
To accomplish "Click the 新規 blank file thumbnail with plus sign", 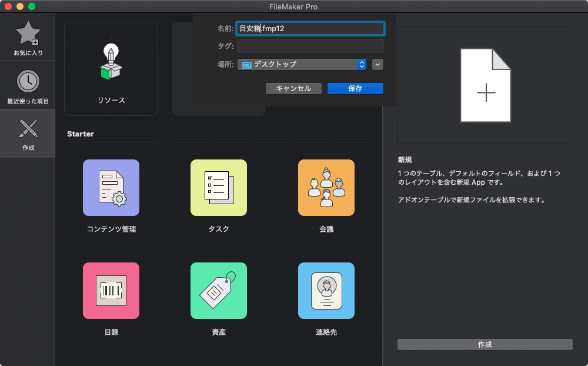I will coord(485,84).
